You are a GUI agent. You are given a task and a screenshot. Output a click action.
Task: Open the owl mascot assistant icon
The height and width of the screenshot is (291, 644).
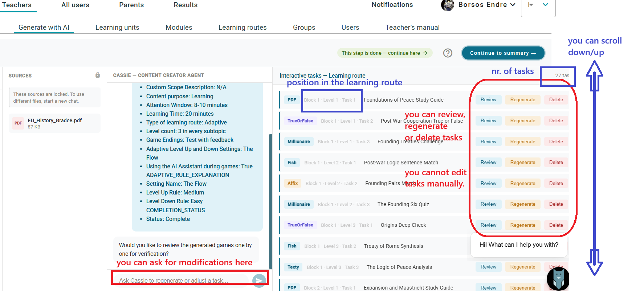558,279
